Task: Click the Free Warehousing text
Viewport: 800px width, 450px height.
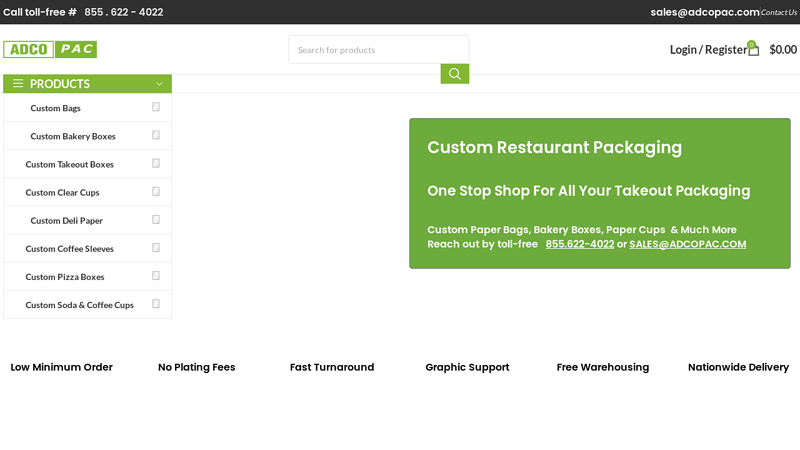Action: tap(603, 367)
